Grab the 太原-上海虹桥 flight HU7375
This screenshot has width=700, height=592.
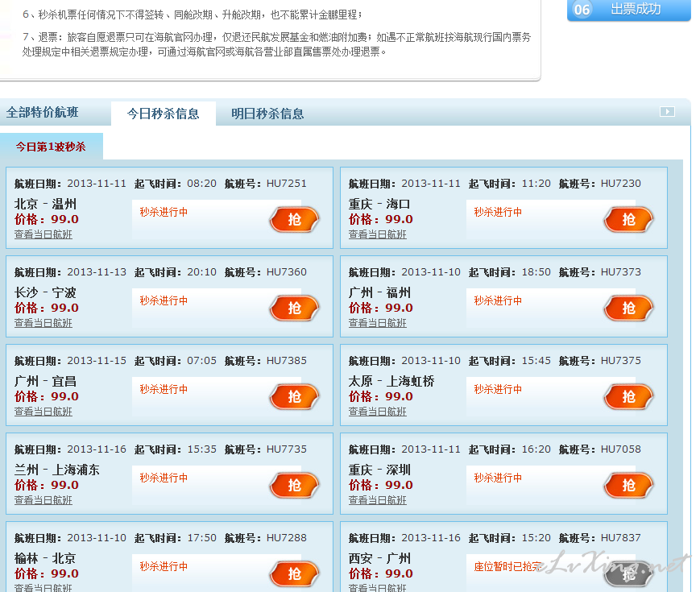(628, 396)
